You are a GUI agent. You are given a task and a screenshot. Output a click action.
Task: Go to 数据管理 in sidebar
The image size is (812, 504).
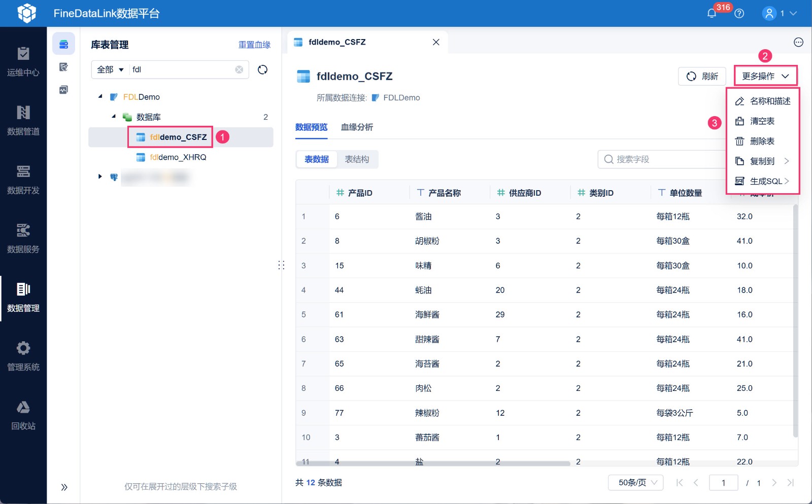pyautogui.click(x=23, y=297)
